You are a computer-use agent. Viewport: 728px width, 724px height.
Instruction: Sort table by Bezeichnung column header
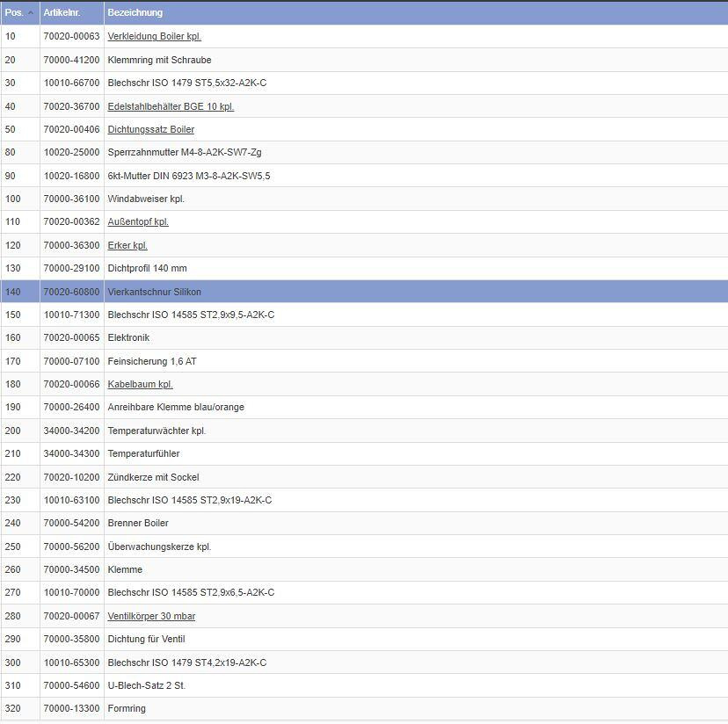tap(135, 13)
